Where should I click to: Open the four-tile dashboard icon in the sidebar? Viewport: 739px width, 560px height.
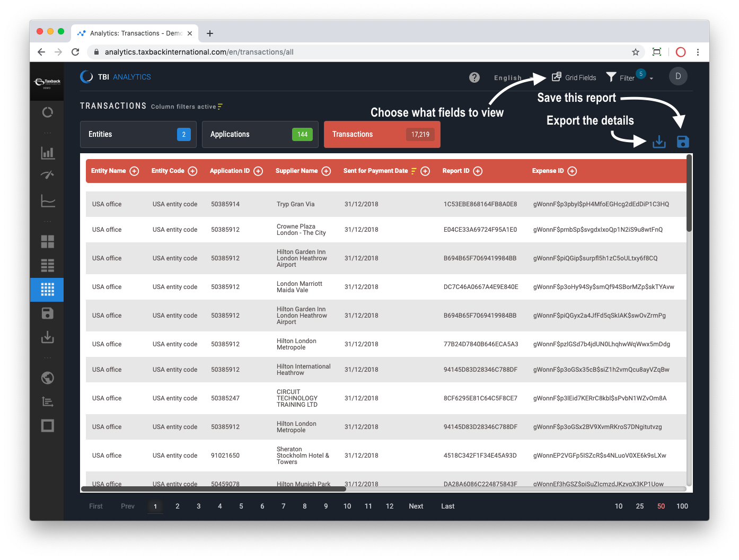[48, 241]
